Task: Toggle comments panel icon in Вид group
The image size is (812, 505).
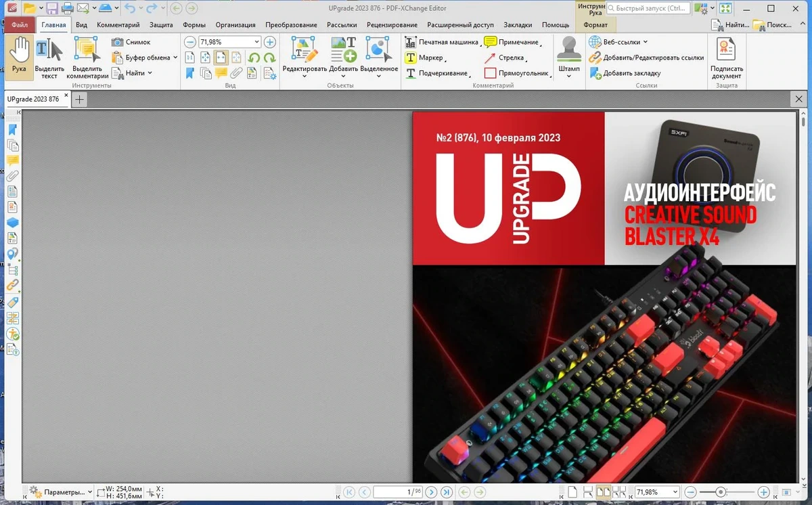Action: coord(221,73)
